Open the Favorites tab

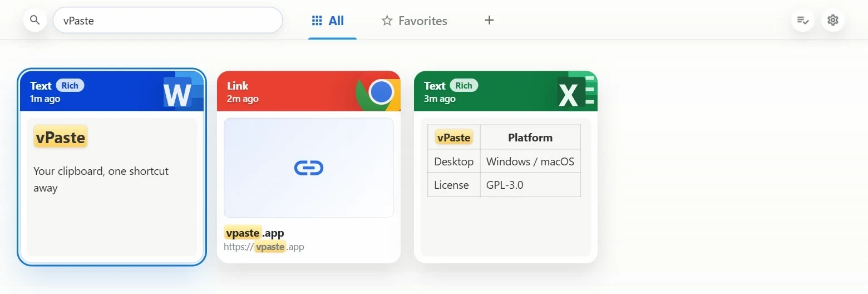[x=414, y=21]
